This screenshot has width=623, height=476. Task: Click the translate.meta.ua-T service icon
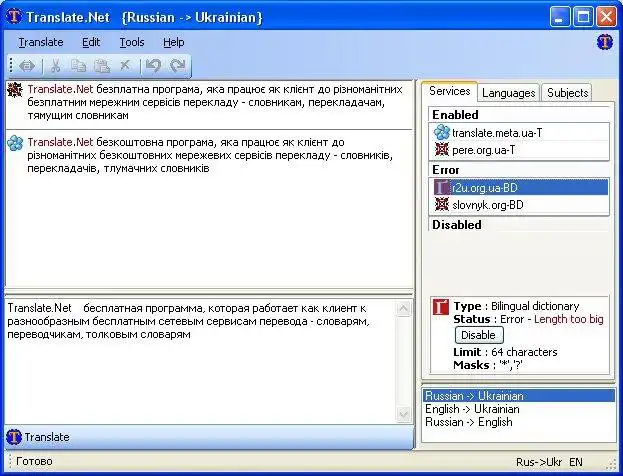click(x=441, y=132)
